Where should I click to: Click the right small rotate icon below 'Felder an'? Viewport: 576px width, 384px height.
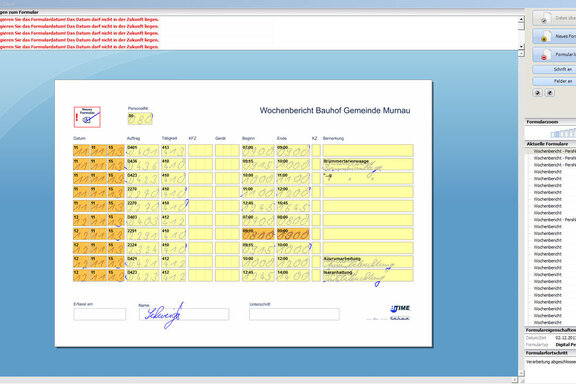(x=550, y=93)
